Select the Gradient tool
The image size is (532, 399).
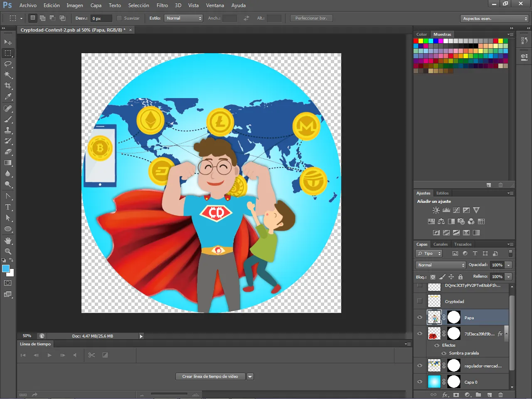pyautogui.click(x=8, y=163)
